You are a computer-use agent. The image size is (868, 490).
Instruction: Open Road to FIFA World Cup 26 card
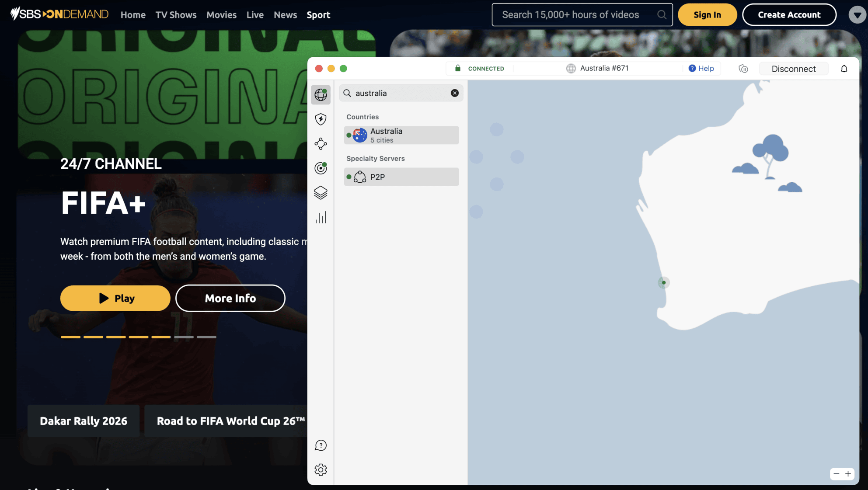(226, 421)
